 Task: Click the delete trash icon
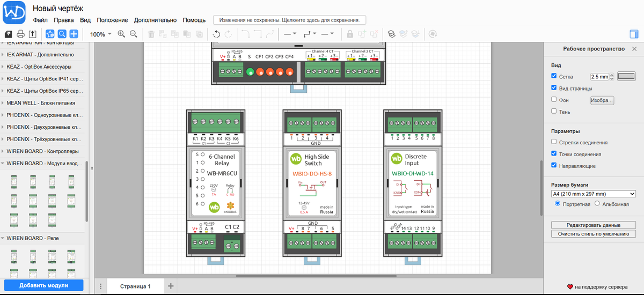(x=151, y=34)
